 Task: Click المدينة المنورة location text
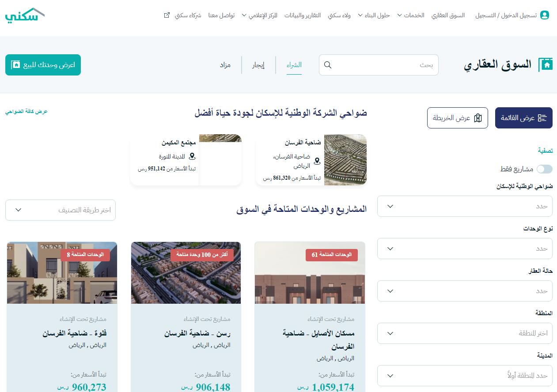point(172,157)
